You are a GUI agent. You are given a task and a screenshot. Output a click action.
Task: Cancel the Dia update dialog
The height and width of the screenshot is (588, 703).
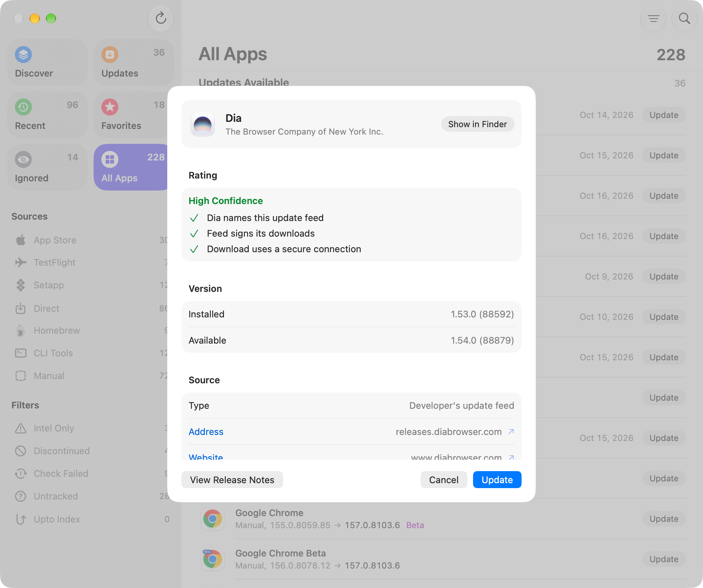[x=444, y=480]
